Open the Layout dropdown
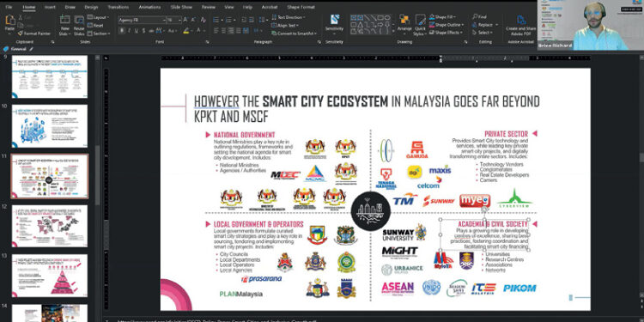Viewport: 644px width, 322px height. (98, 18)
